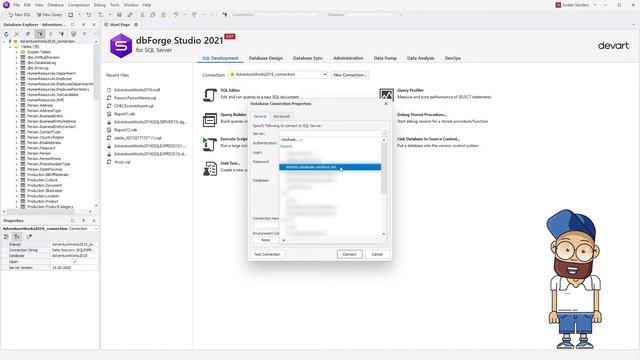Click the Connection Name input field
The image size is (640, 360).
pyautogui.click(x=266, y=225)
